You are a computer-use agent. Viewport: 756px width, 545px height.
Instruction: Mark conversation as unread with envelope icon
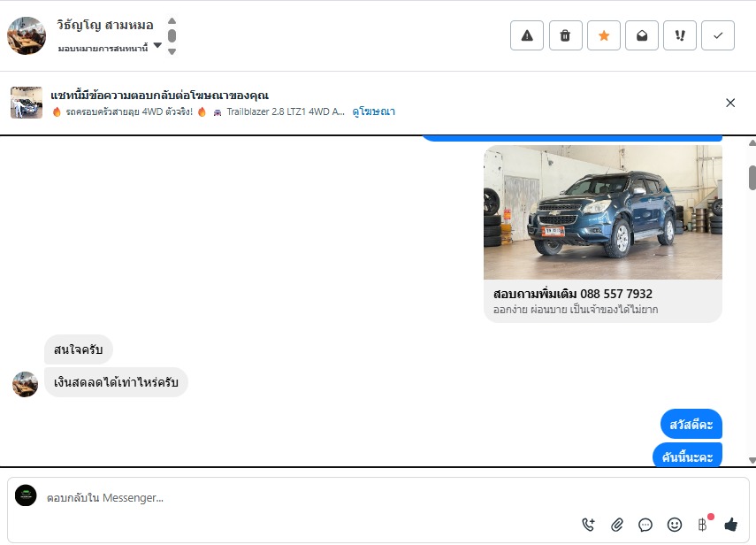tap(642, 35)
